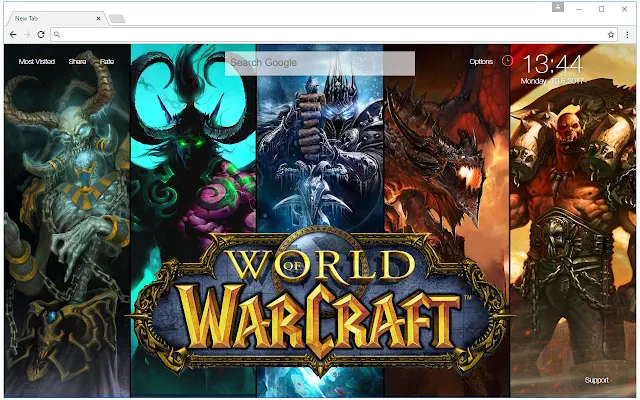The height and width of the screenshot is (400, 640).
Task: Close the New Tab tab
Action: [98, 18]
